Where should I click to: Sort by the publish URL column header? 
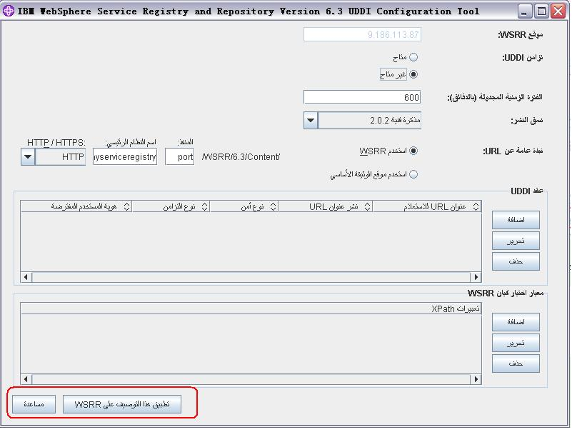326,207
